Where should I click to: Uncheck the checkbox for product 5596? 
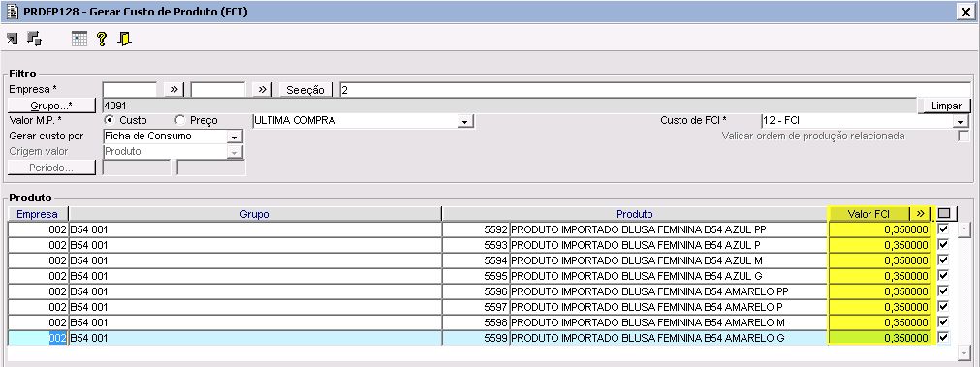944,291
